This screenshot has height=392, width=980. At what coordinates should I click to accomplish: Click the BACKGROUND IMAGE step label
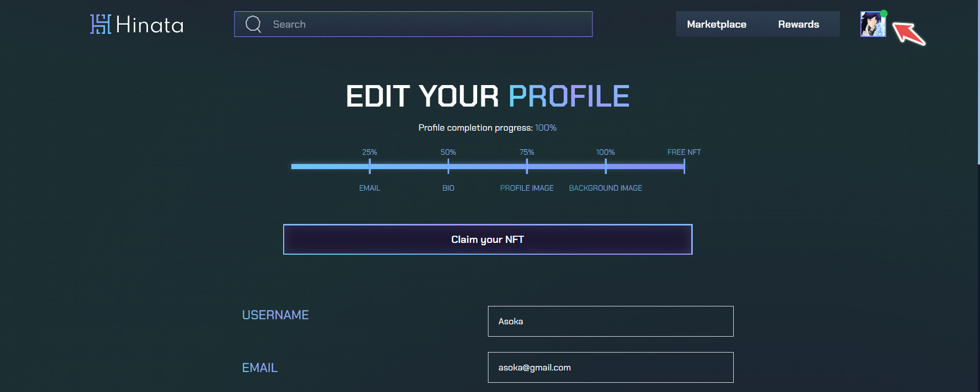(605, 188)
